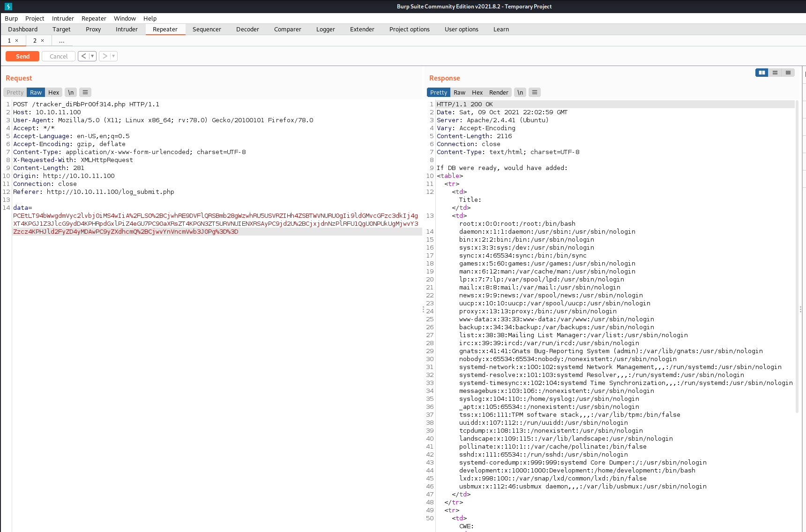Send the request
This screenshot has height=532, width=806.
22,56
